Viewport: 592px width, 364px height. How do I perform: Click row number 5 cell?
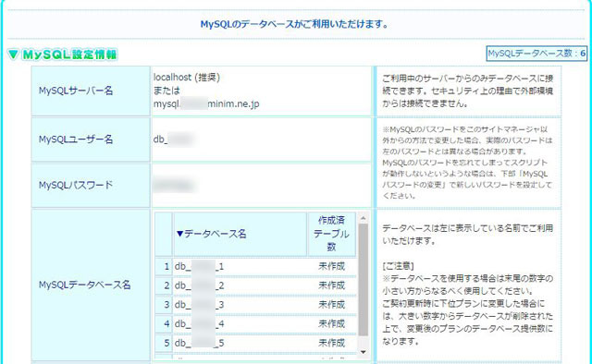coord(164,344)
